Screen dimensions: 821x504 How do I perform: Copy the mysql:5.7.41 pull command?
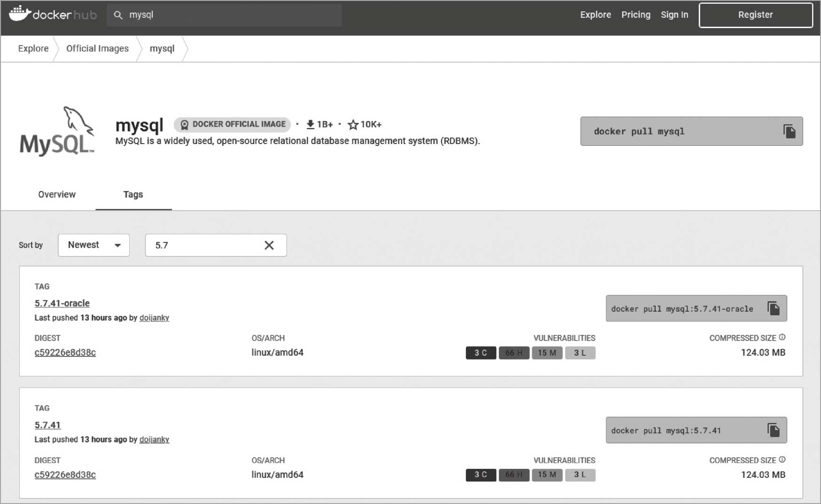773,430
